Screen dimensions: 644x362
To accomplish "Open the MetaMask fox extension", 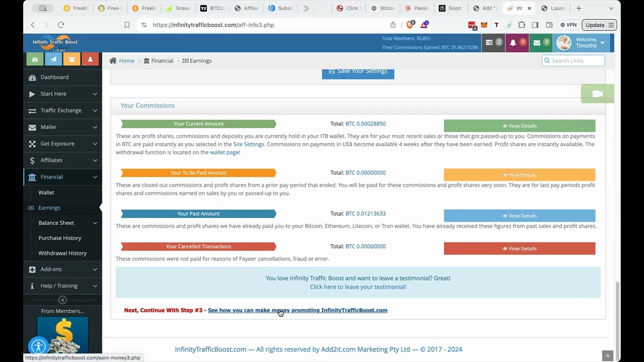I will tap(484, 25).
